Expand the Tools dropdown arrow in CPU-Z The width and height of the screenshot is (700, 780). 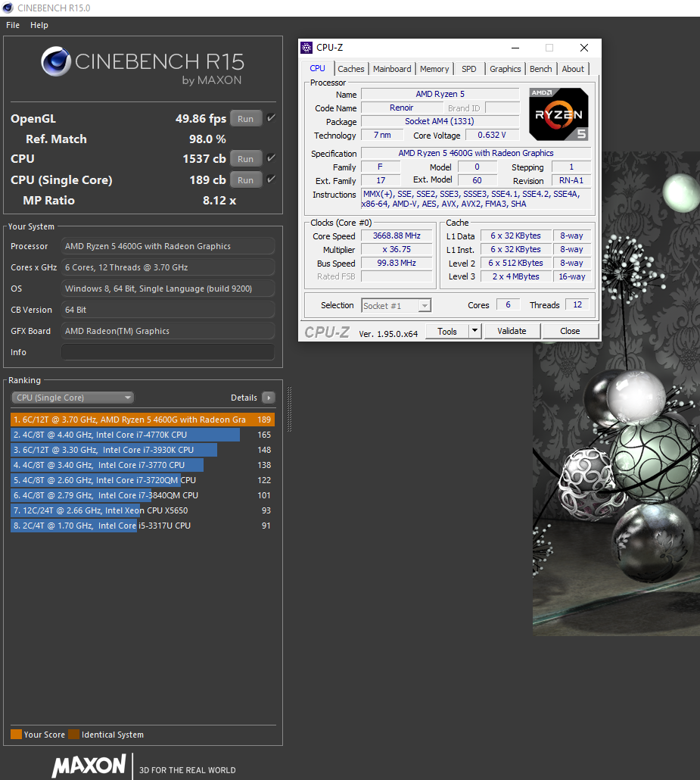pyautogui.click(x=474, y=331)
